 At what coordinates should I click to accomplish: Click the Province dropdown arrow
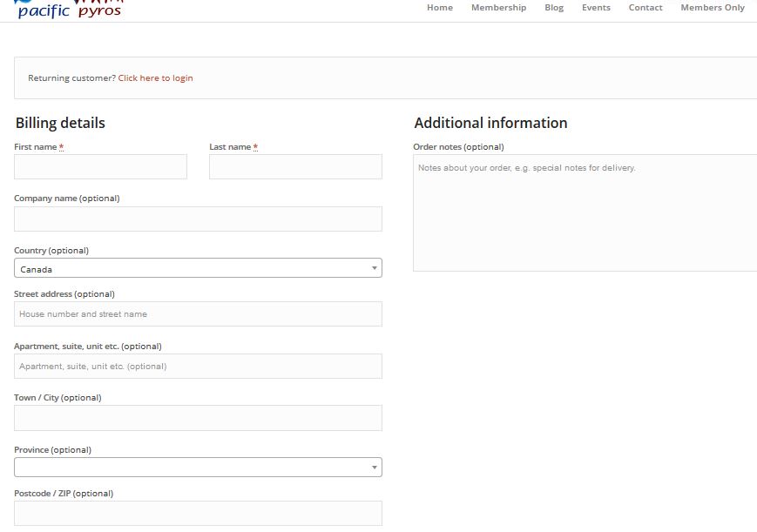point(375,468)
